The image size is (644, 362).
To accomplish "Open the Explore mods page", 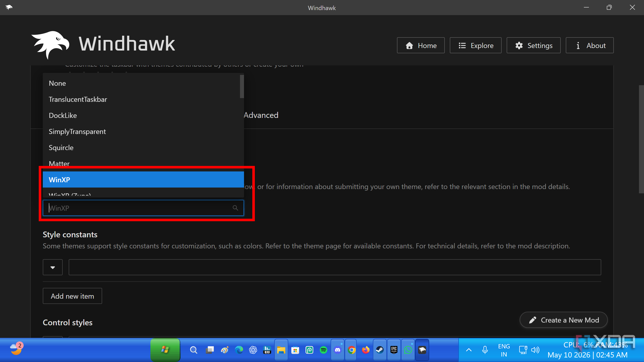I will (x=475, y=46).
